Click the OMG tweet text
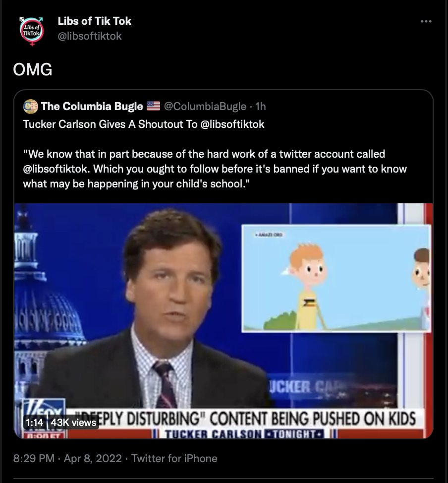The image size is (448, 483). click(33, 69)
